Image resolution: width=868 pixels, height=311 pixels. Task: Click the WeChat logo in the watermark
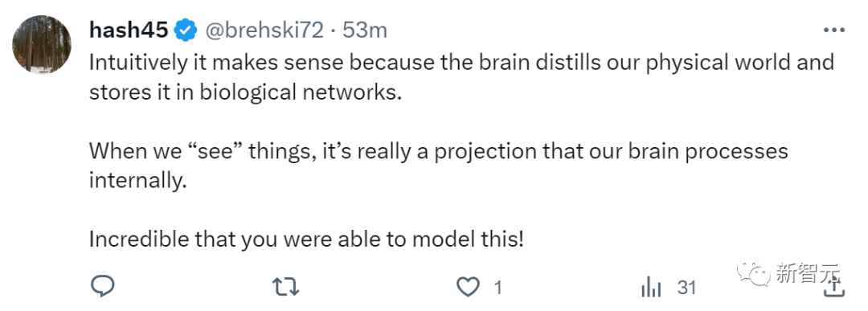[x=754, y=273]
